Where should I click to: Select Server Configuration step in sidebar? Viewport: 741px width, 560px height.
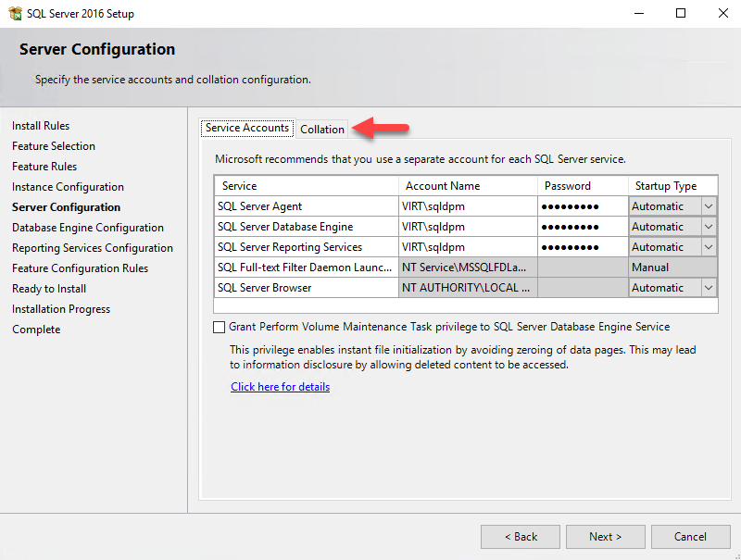click(x=66, y=207)
